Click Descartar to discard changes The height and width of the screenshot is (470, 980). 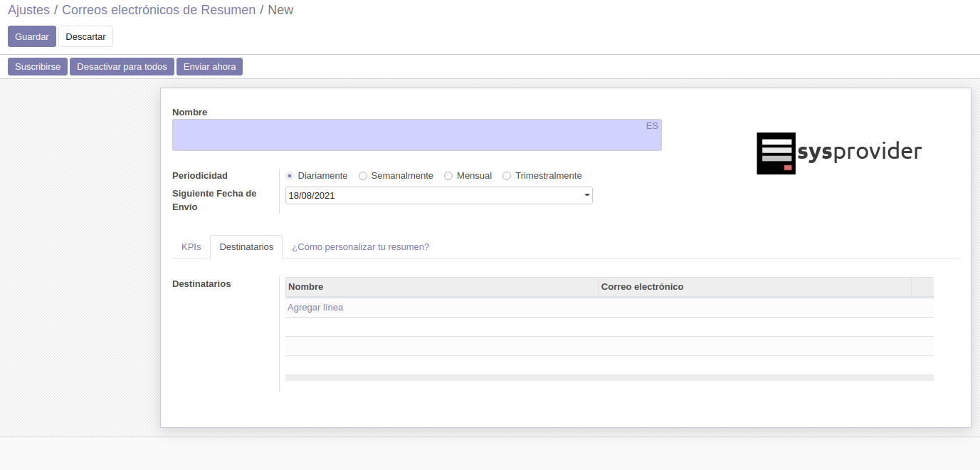[85, 36]
